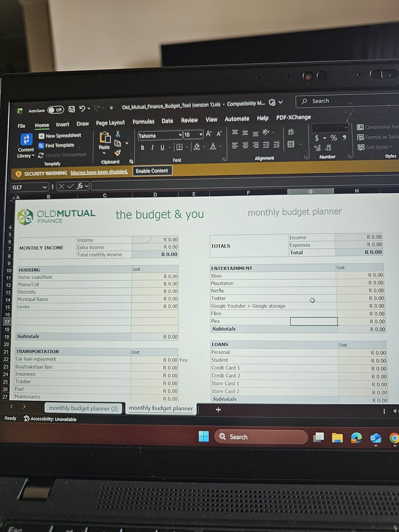Open the Data ribbon tab
Screen dimensions: 399x532
point(167,121)
